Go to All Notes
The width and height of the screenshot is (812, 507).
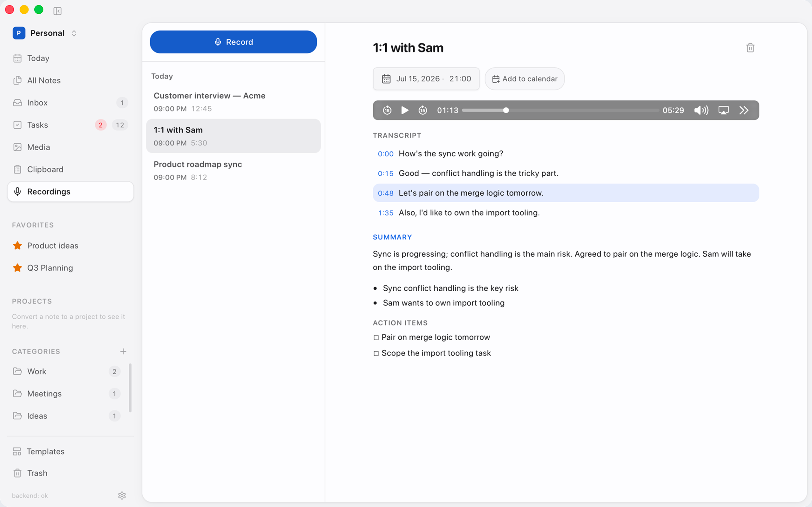pos(71,80)
